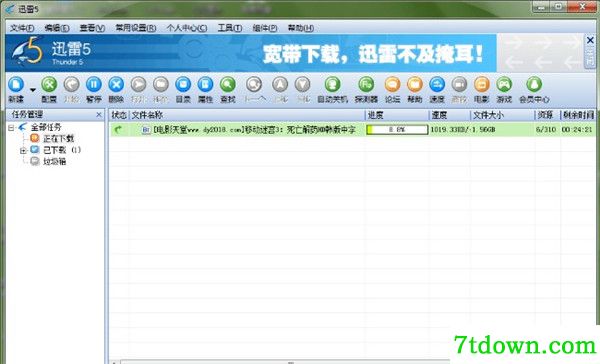Launch the 探测器 detector tool
600x364 pixels.
[x=366, y=85]
